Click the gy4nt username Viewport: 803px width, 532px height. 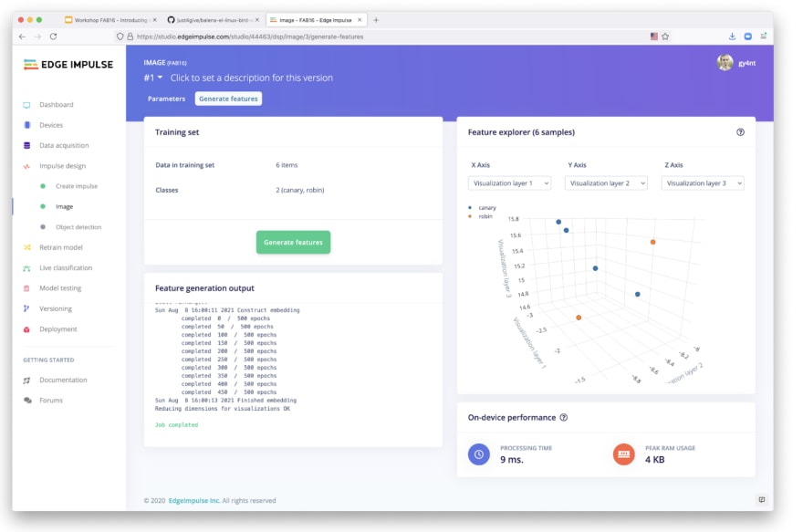[x=746, y=63]
